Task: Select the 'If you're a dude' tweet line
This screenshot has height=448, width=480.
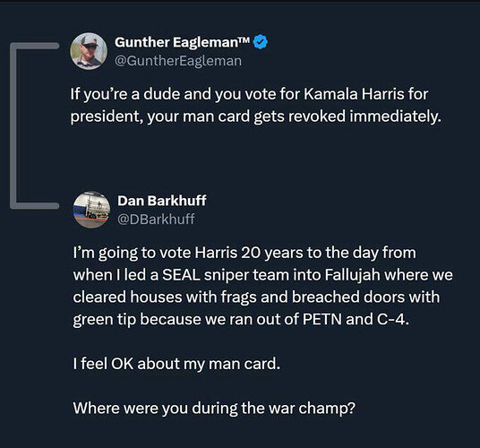Action: pyautogui.click(x=249, y=94)
